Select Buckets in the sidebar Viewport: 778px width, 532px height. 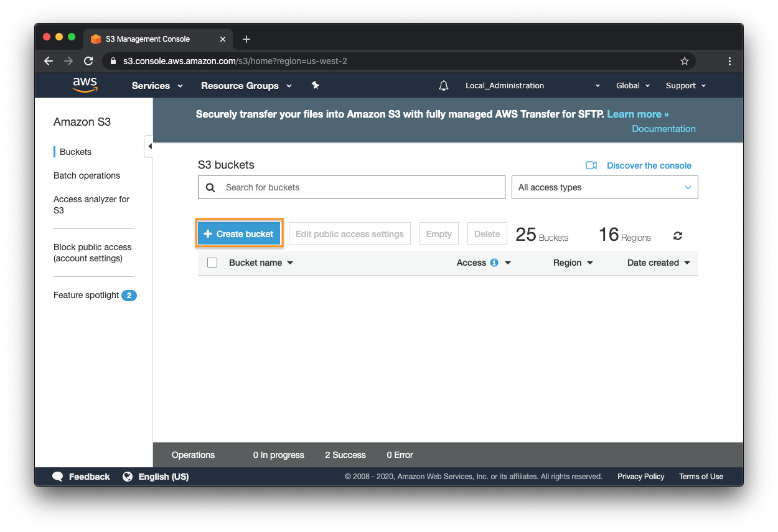(75, 152)
